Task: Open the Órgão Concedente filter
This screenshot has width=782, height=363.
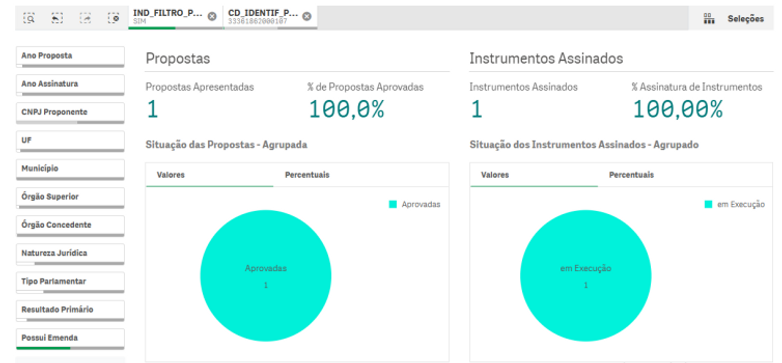Action: point(70,226)
